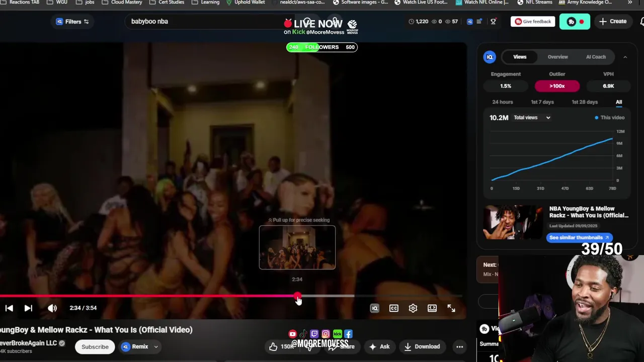Open the player settings gear
This screenshot has width=644, height=362.
click(413, 308)
